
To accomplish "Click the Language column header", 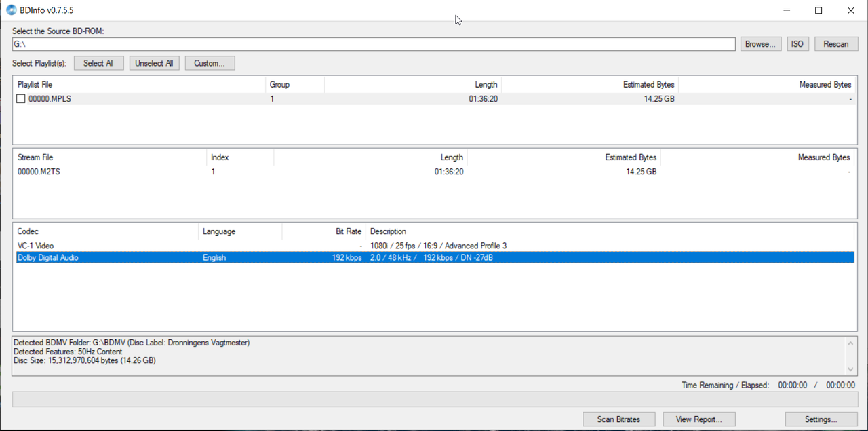I will [x=240, y=231].
